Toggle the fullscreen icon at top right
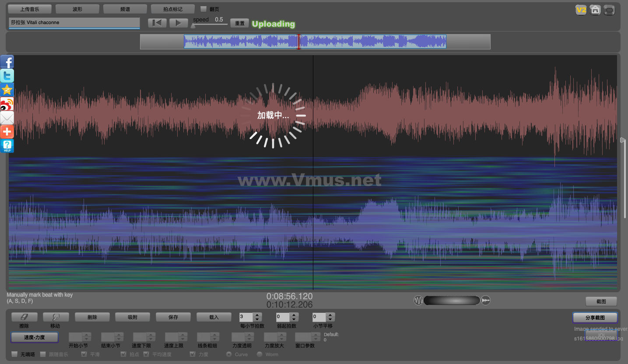 [609, 10]
